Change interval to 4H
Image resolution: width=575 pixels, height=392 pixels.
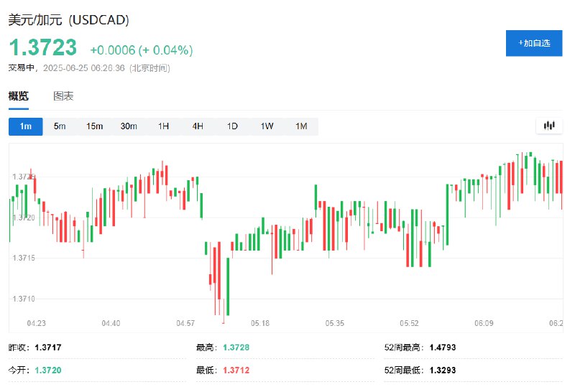[x=198, y=126]
